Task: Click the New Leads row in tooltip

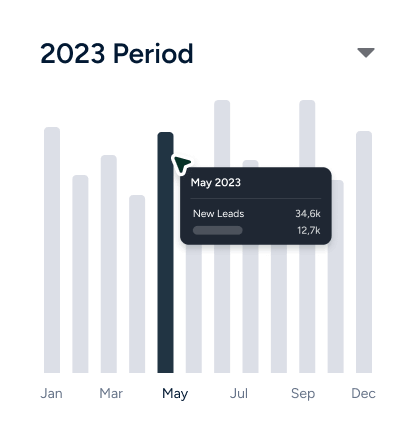Action: pyautogui.click(x=257, y=213)
